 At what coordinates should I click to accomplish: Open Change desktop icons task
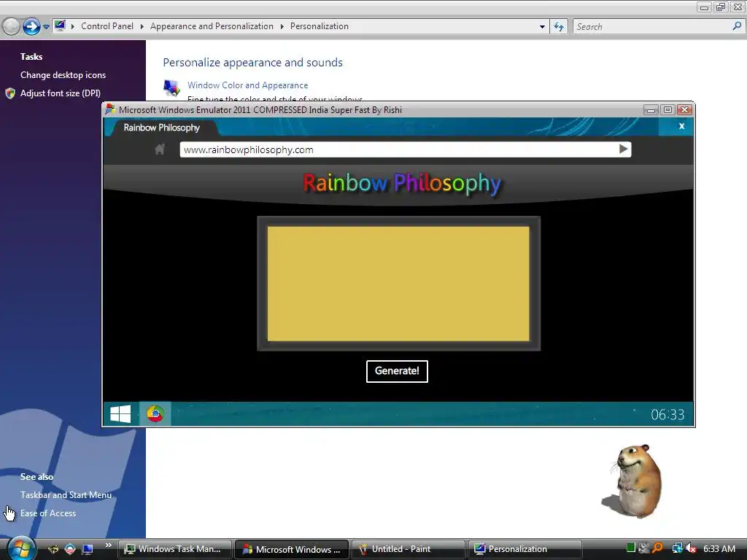(x=63, y=75)
